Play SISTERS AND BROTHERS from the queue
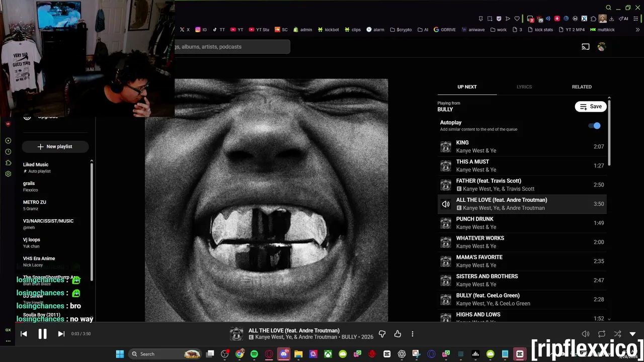Image resolution: width=644 pixels, height=362 pixels. pos(522,280)
